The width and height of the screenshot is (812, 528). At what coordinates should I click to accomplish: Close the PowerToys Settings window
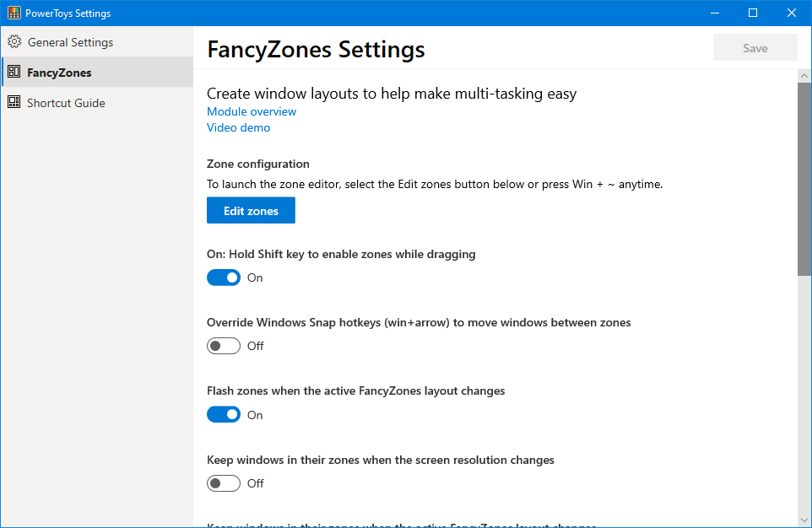coord(792,13)
